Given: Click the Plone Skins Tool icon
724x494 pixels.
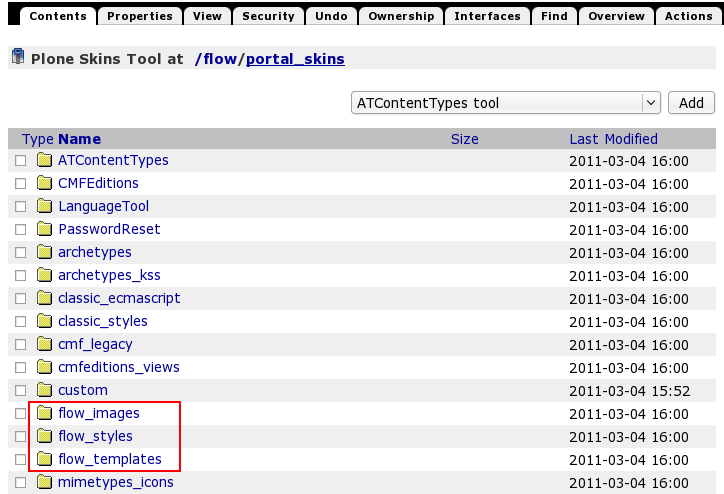Looking at the screenshot, I should click(x=17, y=58).
